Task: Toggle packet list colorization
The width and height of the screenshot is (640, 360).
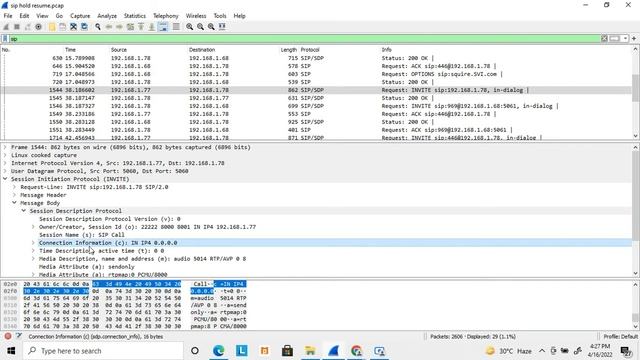Action: (x=176, y=27)
